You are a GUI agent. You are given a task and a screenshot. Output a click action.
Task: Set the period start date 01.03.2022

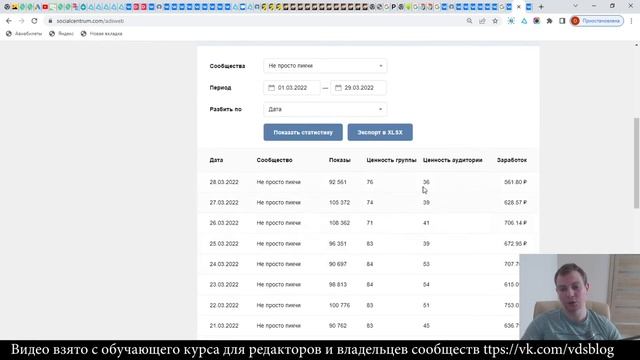(292, 88)
